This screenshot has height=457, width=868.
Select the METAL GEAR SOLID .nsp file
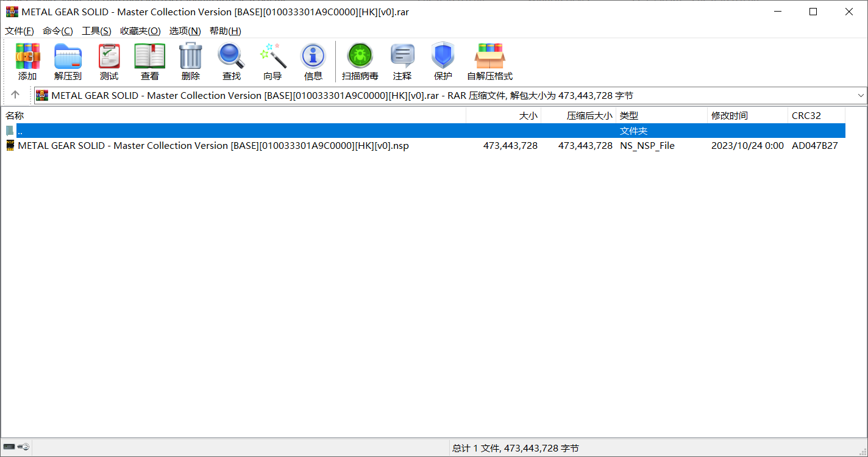coord(213,146)
